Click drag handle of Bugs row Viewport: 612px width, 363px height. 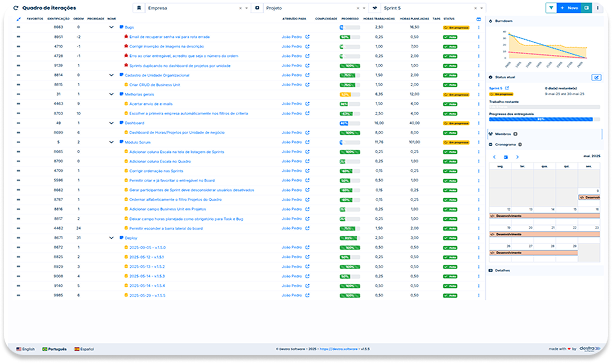tap(18, 27)
